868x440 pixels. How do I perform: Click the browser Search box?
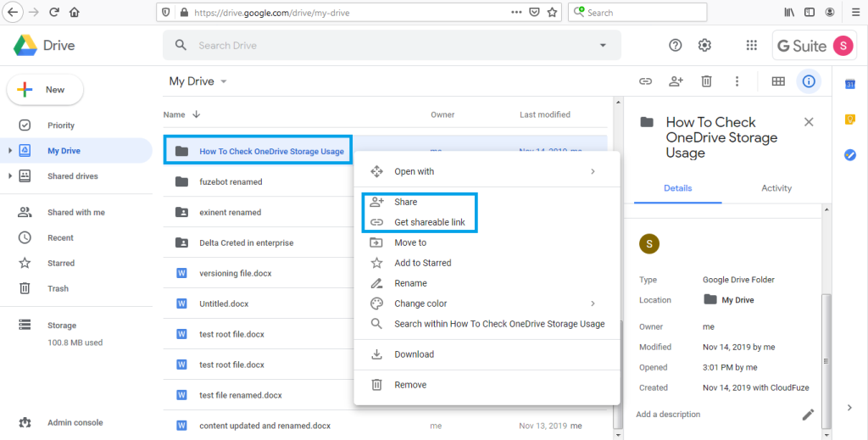(637, 12)
